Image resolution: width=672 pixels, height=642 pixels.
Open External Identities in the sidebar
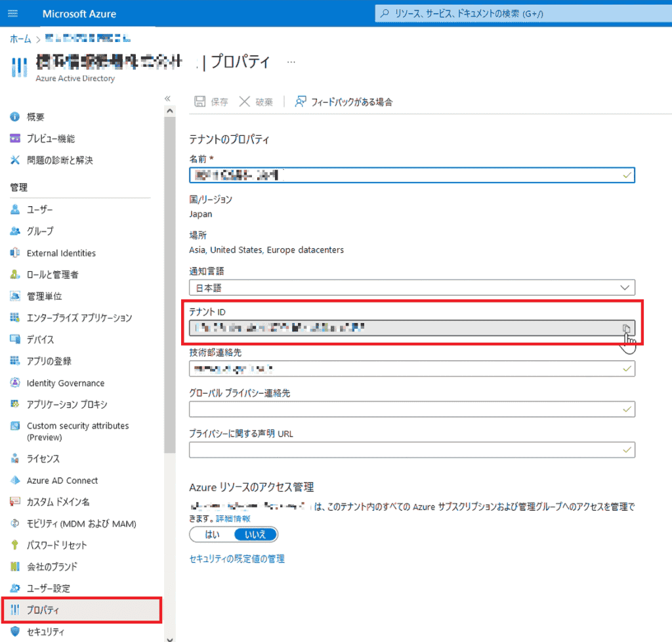(x=61, y=253)
